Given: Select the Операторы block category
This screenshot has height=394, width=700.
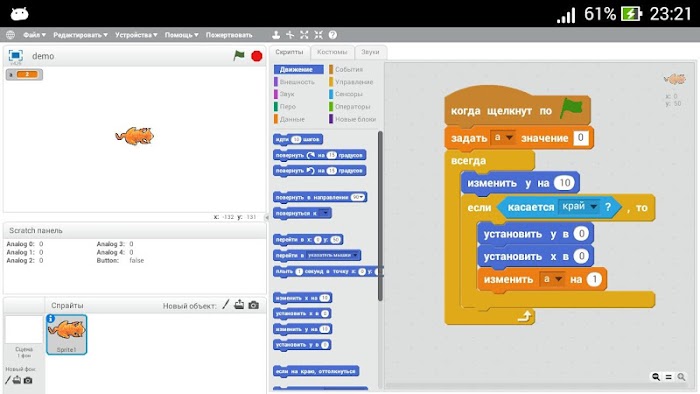Looking at the screenshot, I should (x=350, y=107).
